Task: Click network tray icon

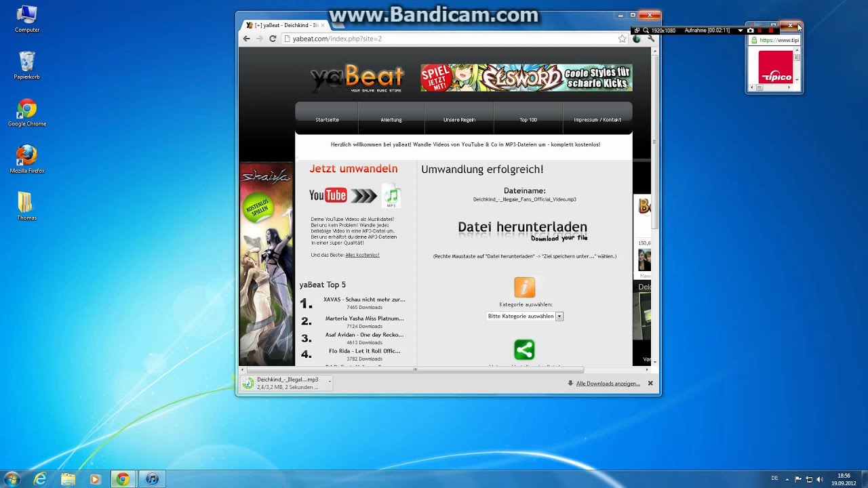Action: point(808,479)
